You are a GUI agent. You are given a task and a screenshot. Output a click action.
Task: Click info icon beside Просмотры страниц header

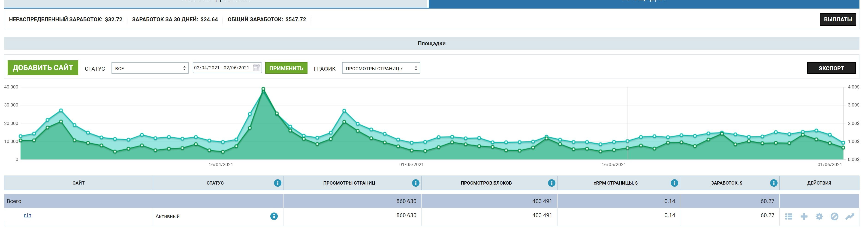pyautogui.click(x=416, y=183)
